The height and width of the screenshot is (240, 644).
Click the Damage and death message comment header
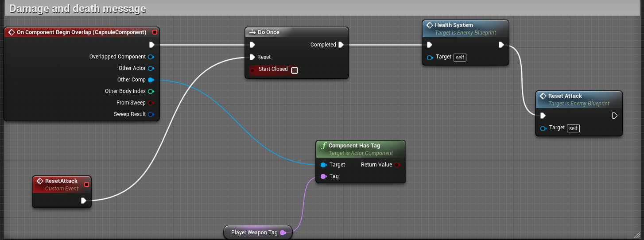tap(78, 8)
